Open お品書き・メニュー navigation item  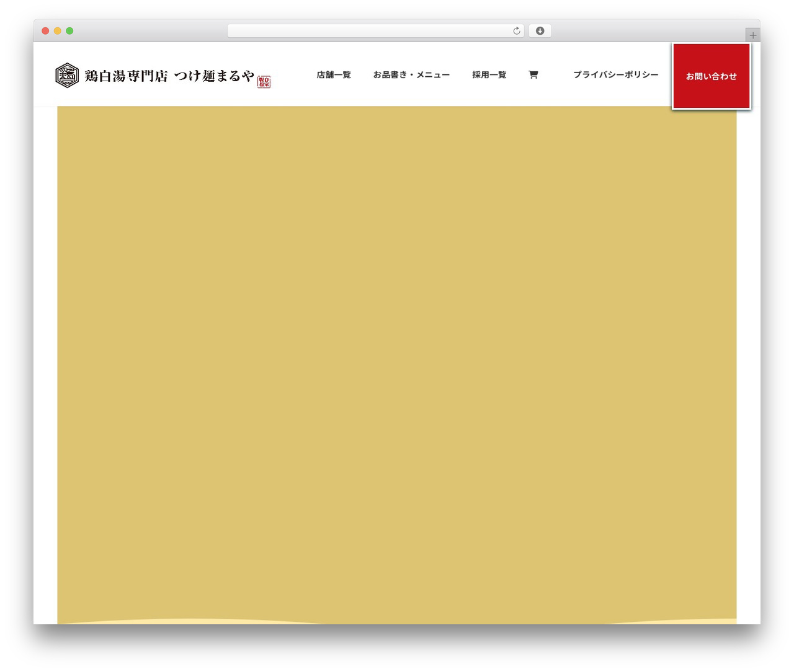411,75
